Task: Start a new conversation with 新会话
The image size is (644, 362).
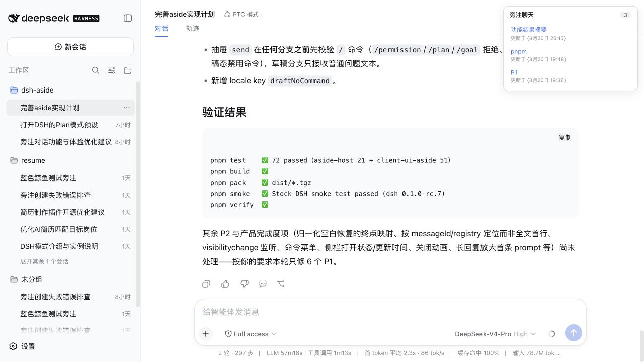Action: click(x=70, y=47)
